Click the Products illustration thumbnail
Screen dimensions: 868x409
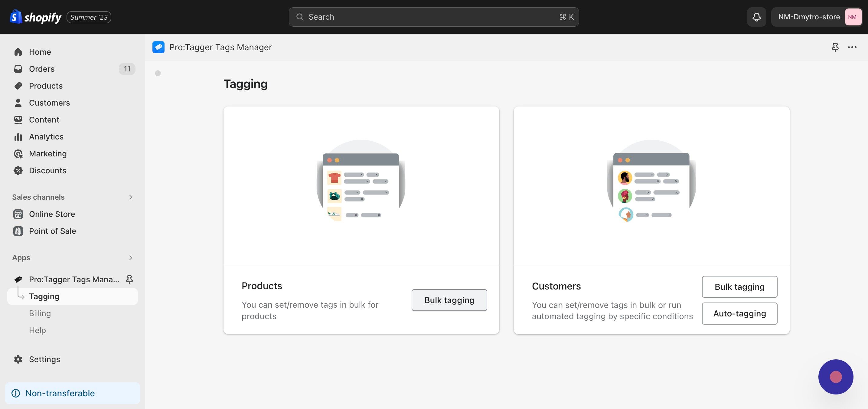pyautogui.click(x=361, y=181)
